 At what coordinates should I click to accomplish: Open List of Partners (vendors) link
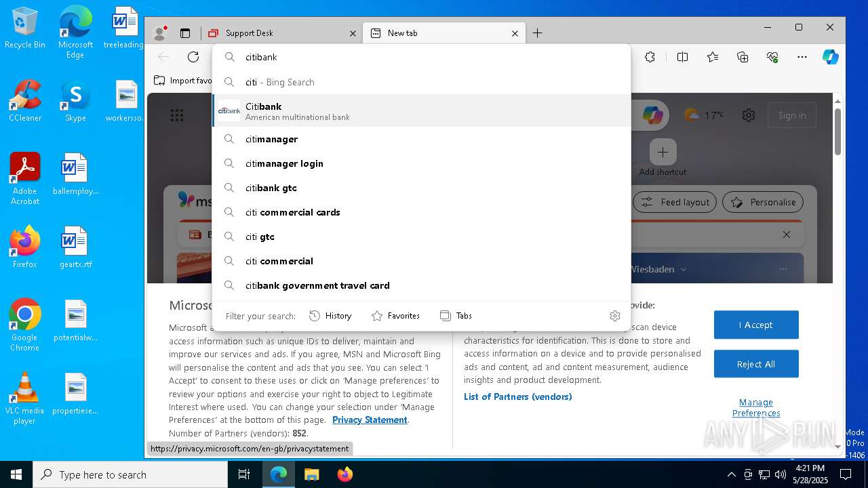click(x=518, y=396)
